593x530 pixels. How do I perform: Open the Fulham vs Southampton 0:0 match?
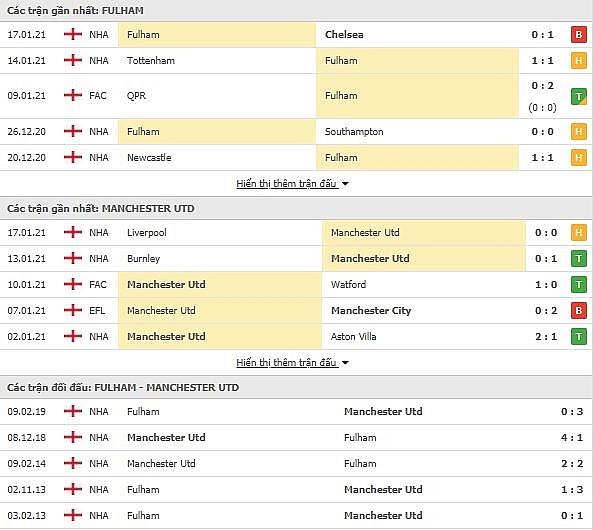pos(296,132)
